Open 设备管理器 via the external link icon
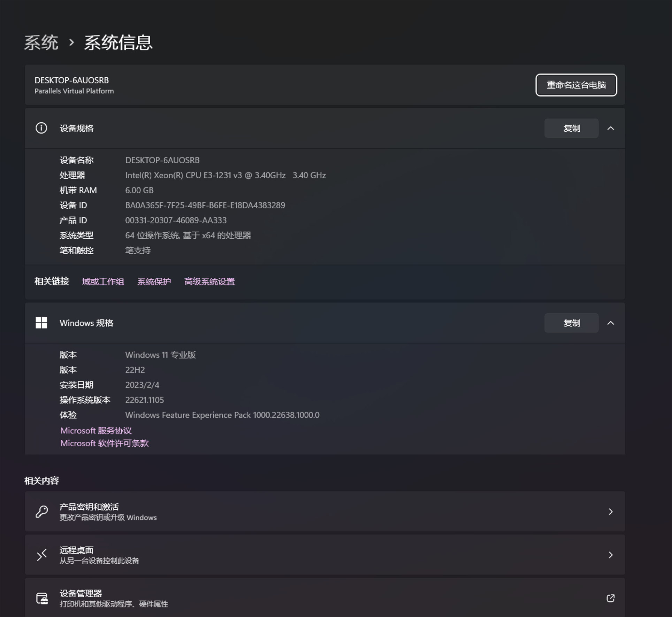This screenshot has height=617, width=672. (610, 598)
